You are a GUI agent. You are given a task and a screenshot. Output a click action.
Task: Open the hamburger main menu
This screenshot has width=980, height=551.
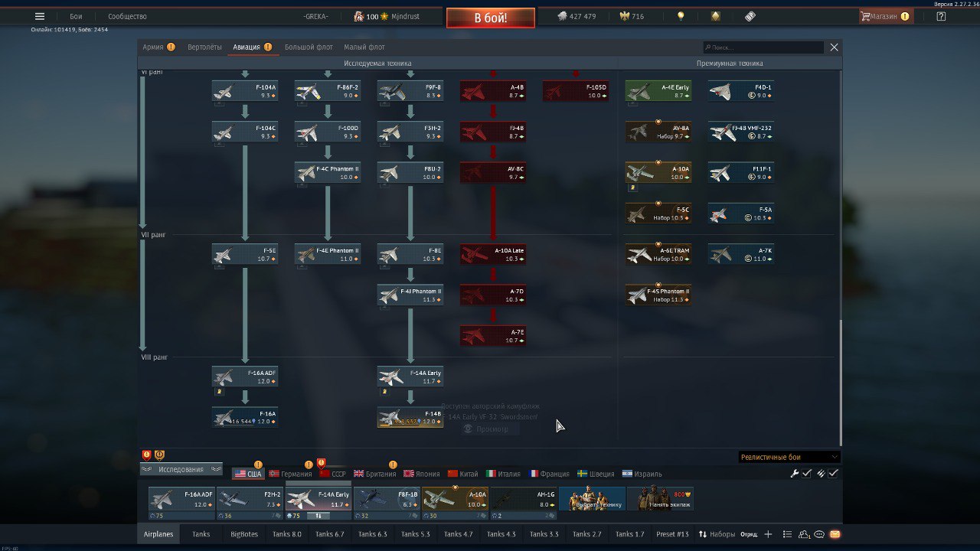point(40,16)
